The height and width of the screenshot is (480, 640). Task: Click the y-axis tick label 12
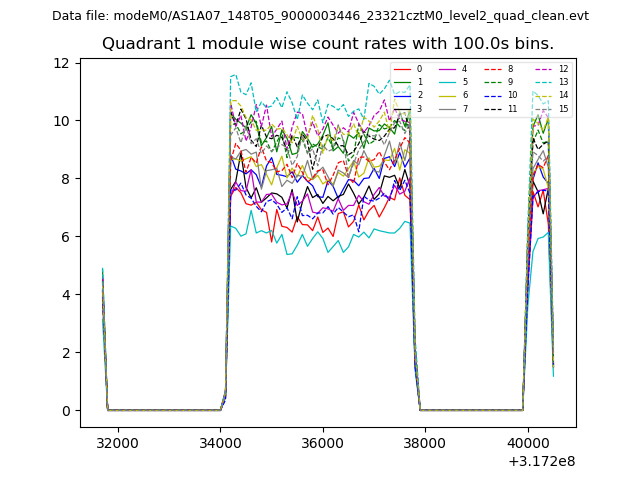62,63
